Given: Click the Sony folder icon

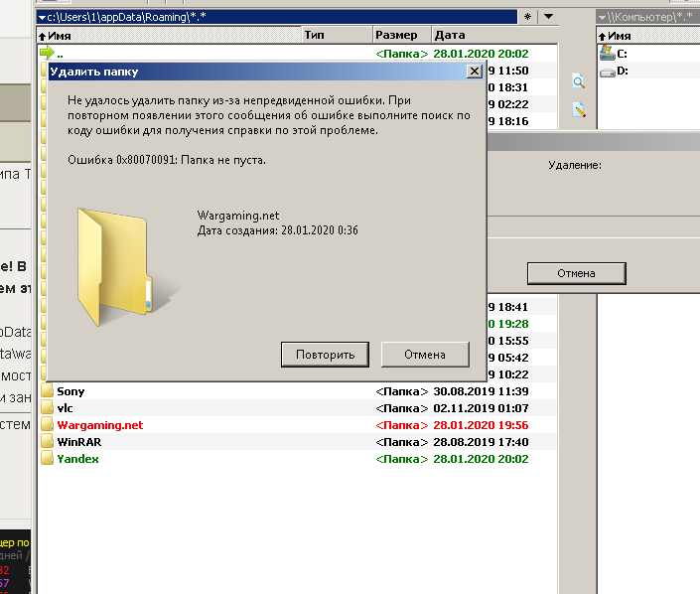Looking at the screenshot, I should tap(47, 391).
